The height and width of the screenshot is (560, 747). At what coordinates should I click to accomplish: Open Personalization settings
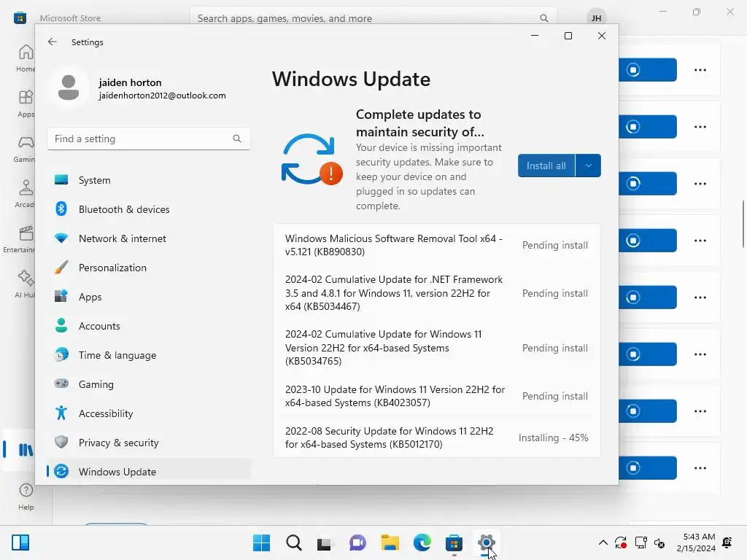(149, 268)
